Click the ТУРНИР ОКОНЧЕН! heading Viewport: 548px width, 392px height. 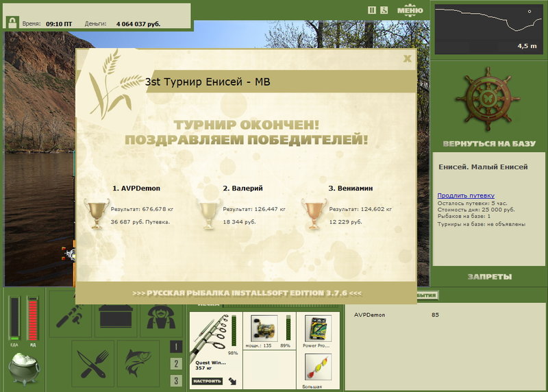click(x=247, y=125)
